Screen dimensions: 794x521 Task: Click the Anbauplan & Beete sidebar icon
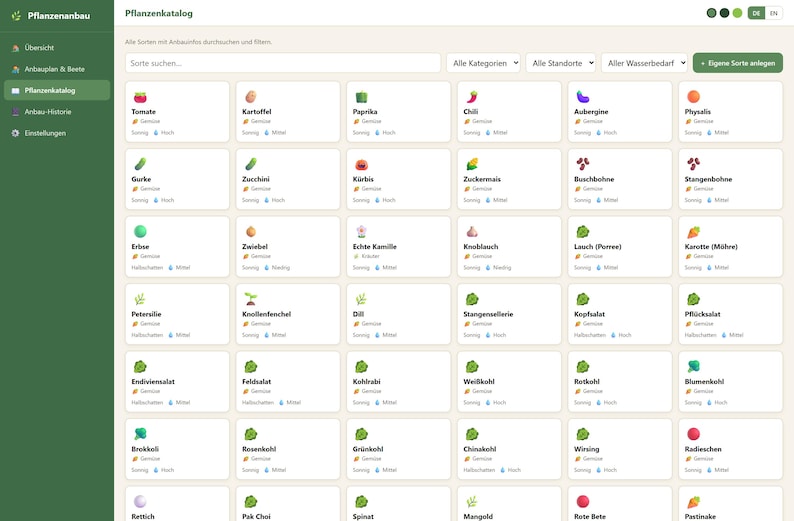[x=16, y=69]
